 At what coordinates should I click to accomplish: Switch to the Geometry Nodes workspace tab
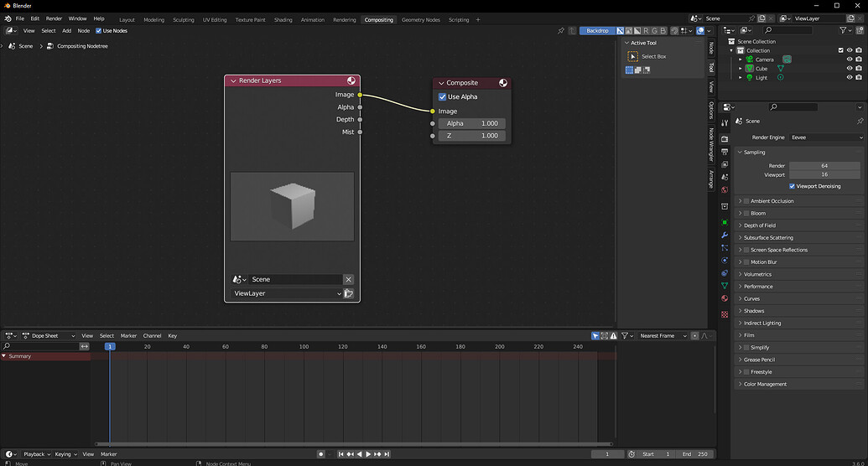421,20
